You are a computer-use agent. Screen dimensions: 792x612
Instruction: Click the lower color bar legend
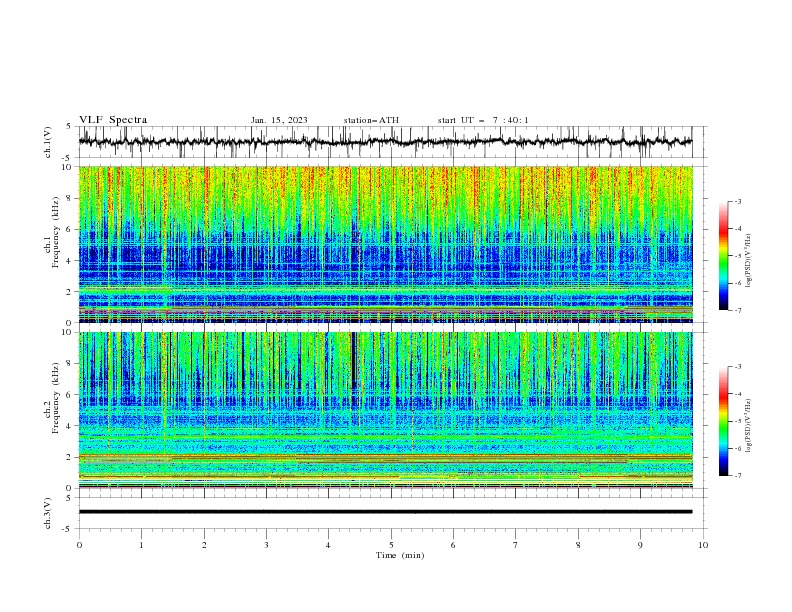point(724,421)
